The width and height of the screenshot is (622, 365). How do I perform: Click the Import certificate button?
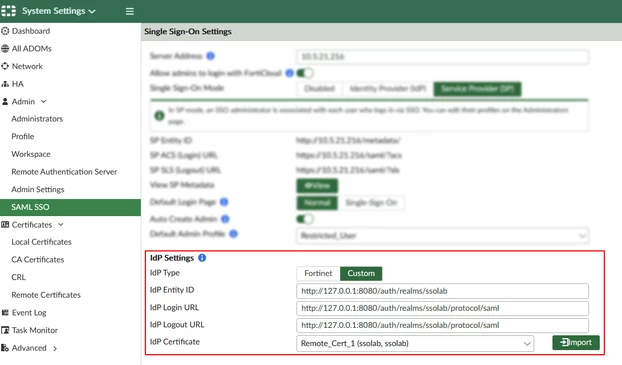(576, 342)
